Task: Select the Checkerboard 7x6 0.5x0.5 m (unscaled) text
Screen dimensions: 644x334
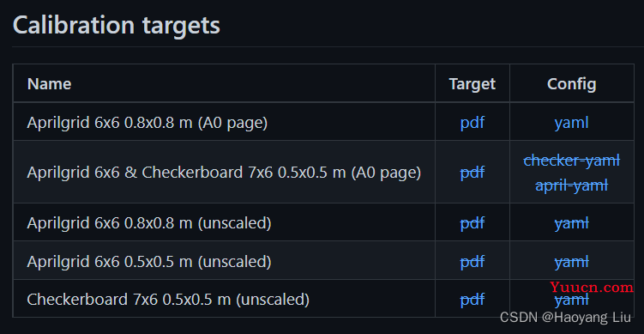Action: pyautogui.click(x=168, y=300)
